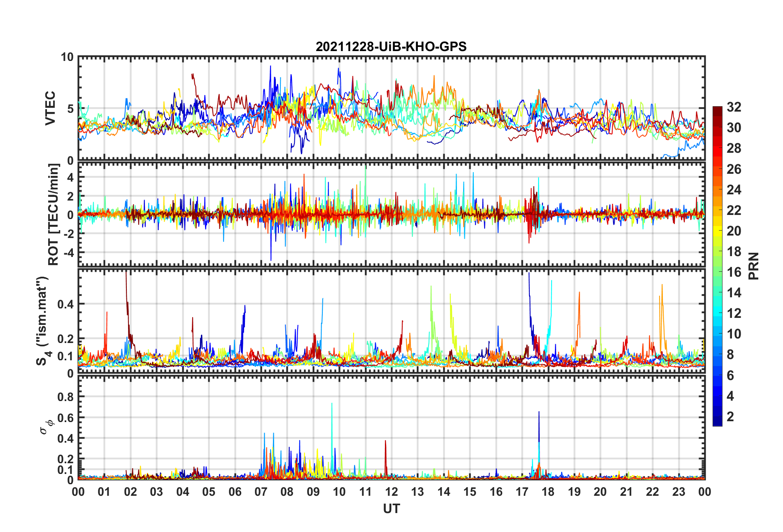Click colorbar tick label 24
Screen dimensions: 783x532
pyautogui.click(x=734, y=189)
